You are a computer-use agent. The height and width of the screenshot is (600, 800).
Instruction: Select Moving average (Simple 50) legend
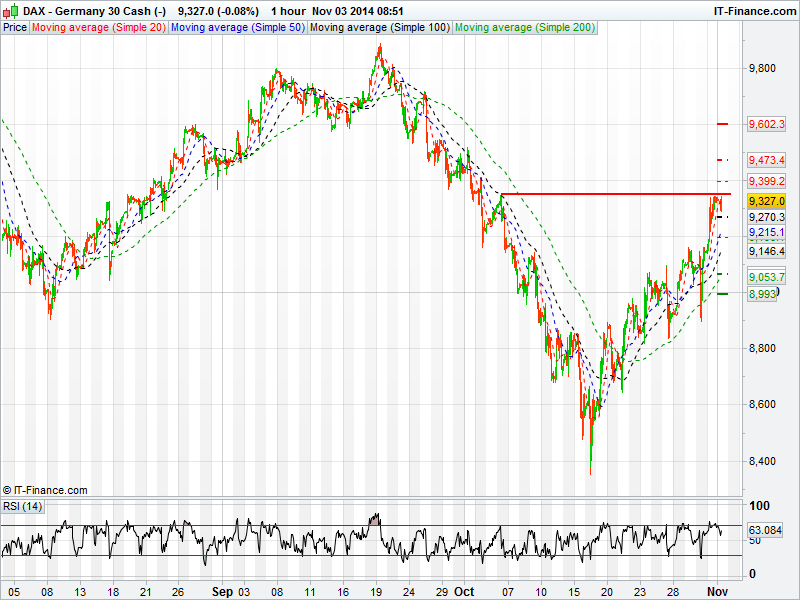click(238, 28)
